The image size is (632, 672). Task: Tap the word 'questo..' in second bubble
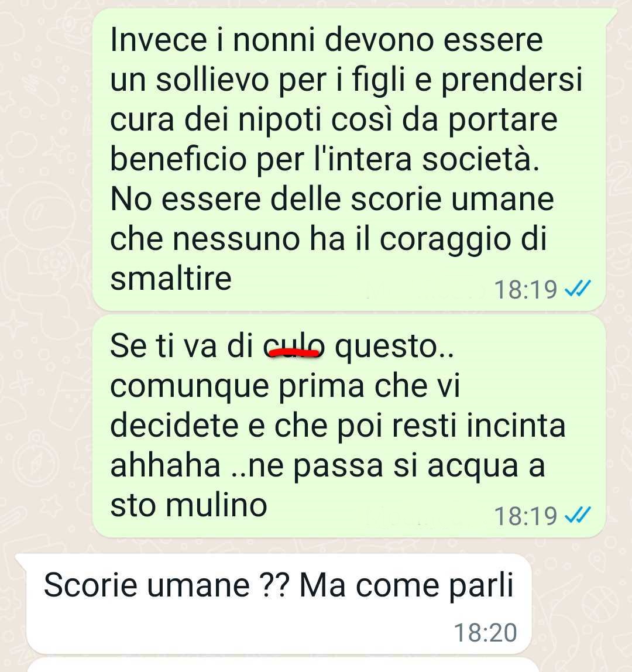pos(393,347)
